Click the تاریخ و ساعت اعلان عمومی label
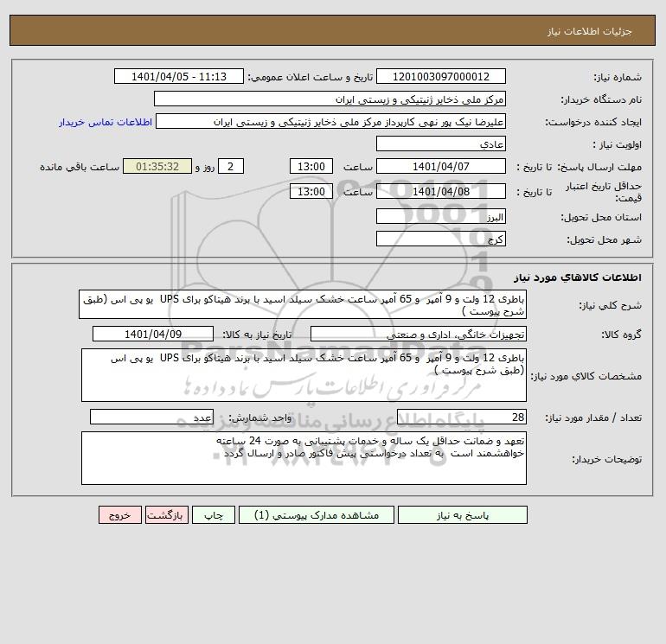Viewport: 666px width, 644px height. coord(310,77)
